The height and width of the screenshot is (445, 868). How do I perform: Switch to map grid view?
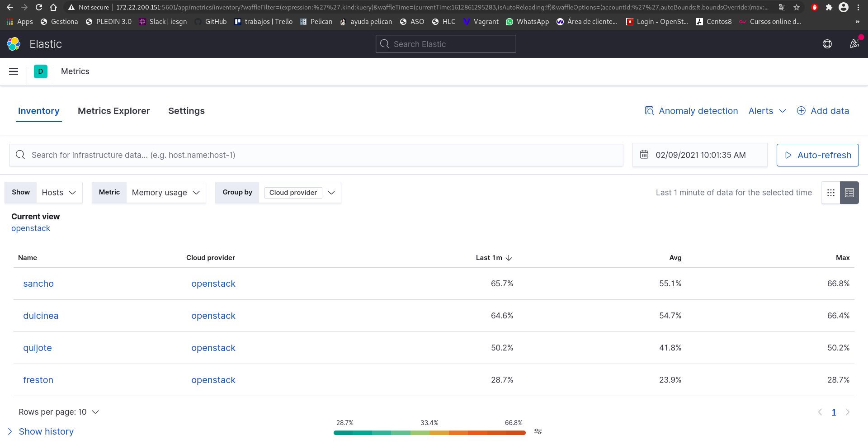830,193
